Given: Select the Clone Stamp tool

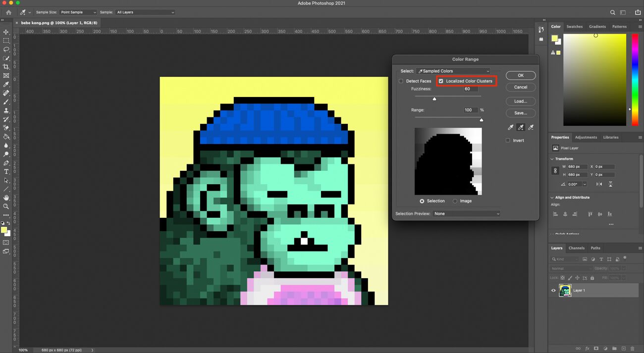Looking at the screenshot, I should (x=6, y=111).
